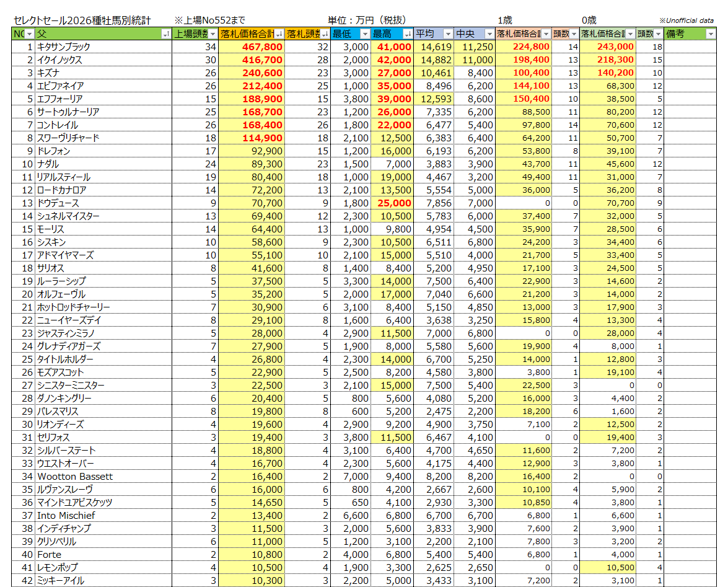Select the イクイノックス sire cell
The height and width of the screenshot is (587, 728).
[103, 60]
